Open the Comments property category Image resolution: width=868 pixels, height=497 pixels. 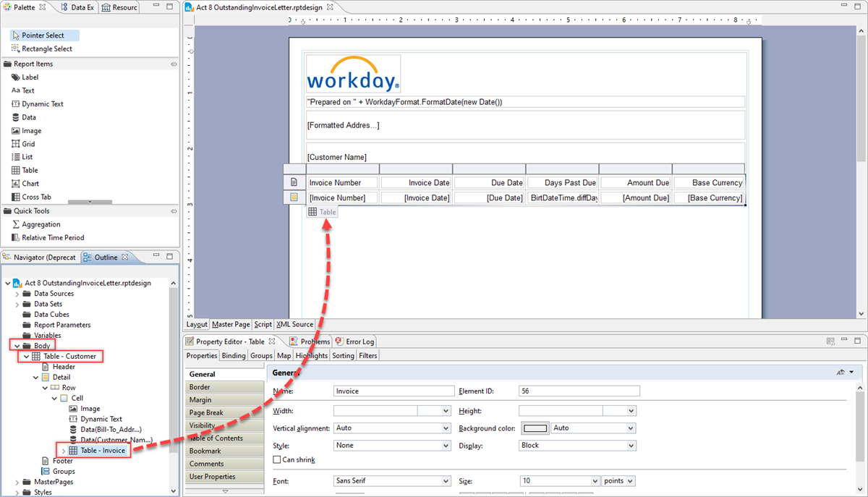coord(225,464)
